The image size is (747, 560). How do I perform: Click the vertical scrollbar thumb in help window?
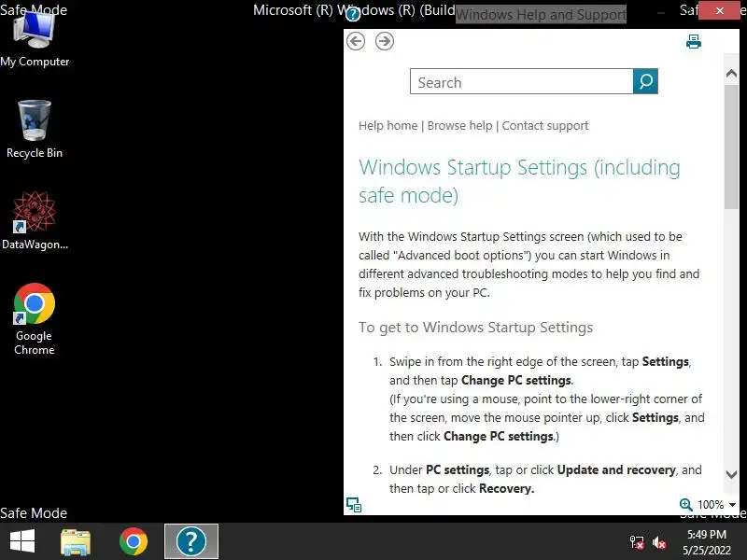(x=731, y=147)
